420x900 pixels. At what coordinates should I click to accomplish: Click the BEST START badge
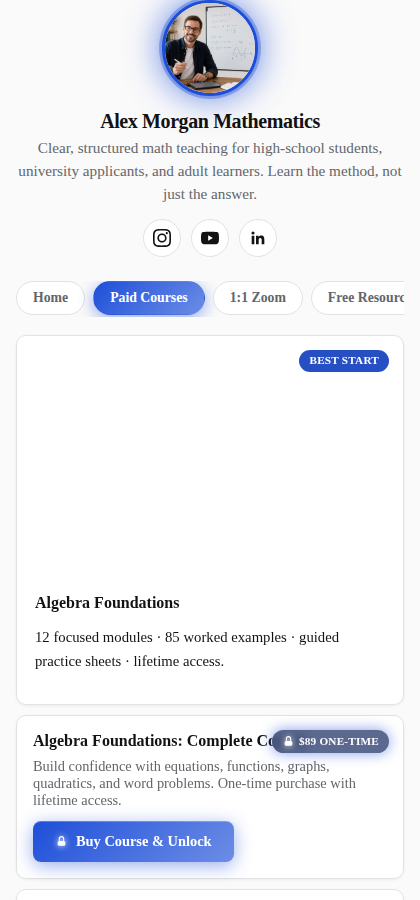(344, 360)
